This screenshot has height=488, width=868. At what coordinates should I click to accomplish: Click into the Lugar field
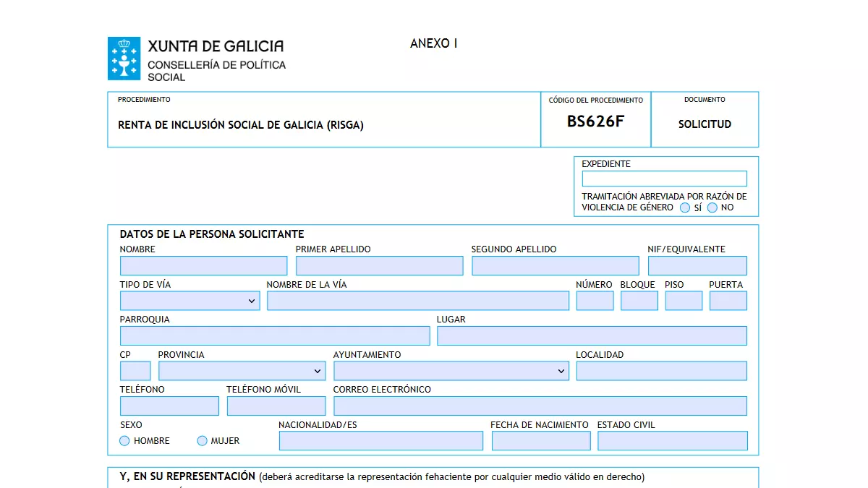592,335
